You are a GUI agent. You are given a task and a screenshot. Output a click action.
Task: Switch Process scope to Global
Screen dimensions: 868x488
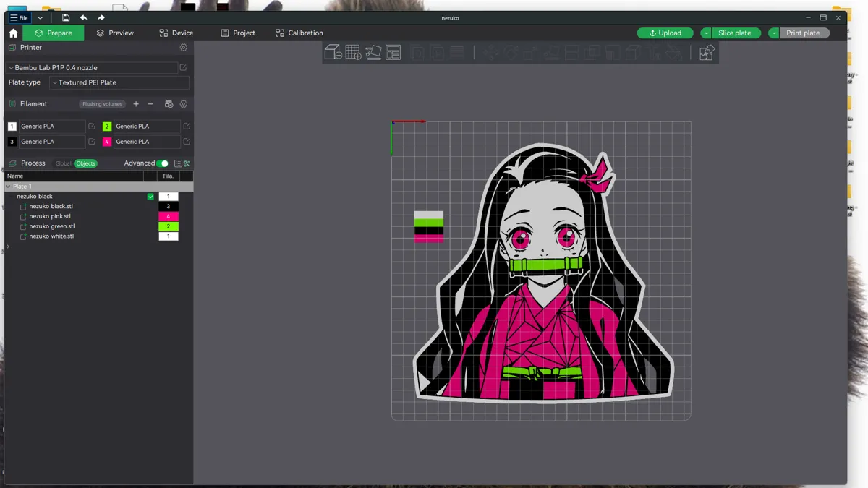click(64, 163)
